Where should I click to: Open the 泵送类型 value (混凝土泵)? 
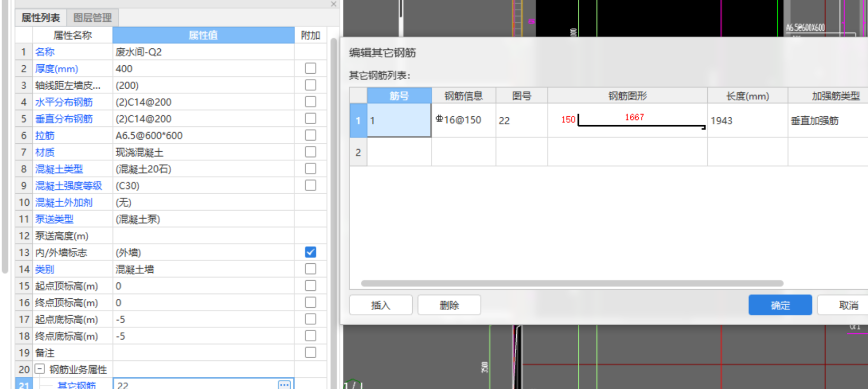pyautogui.click(x=203, y=219)
